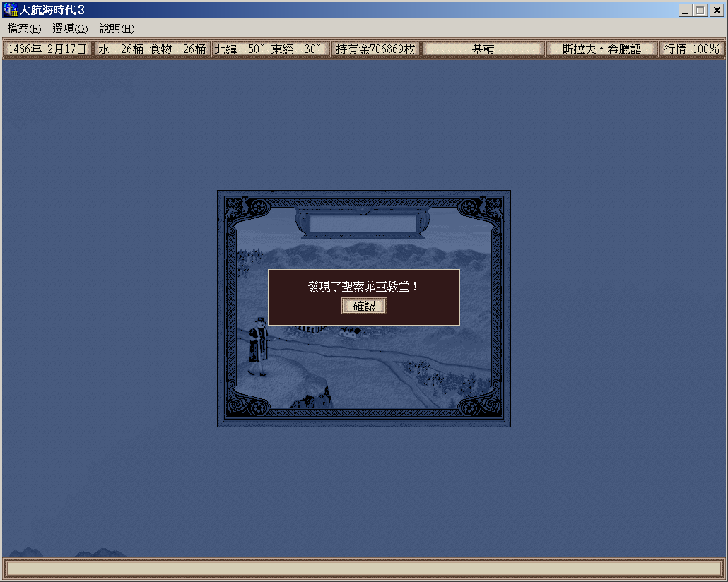Minimize the game window
This screenshot has height=582, width=728.
685,10
